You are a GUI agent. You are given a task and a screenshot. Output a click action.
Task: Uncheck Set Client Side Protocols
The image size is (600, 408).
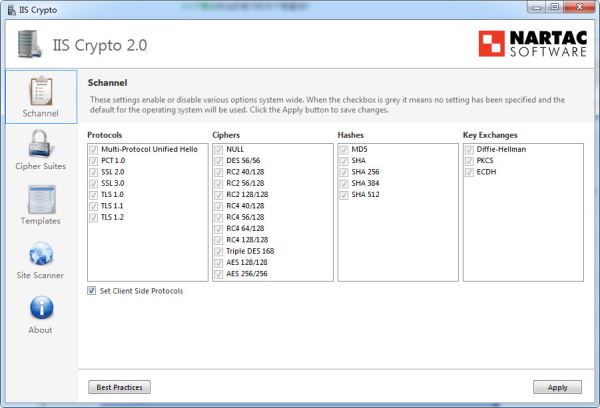click(x=91, y=291)
